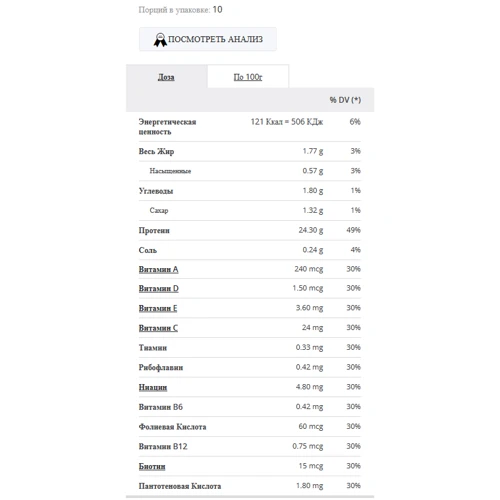The height and width of the screenshot is (500, 500).
Task: Follow the Витамин C link
Action: (158, 328)
